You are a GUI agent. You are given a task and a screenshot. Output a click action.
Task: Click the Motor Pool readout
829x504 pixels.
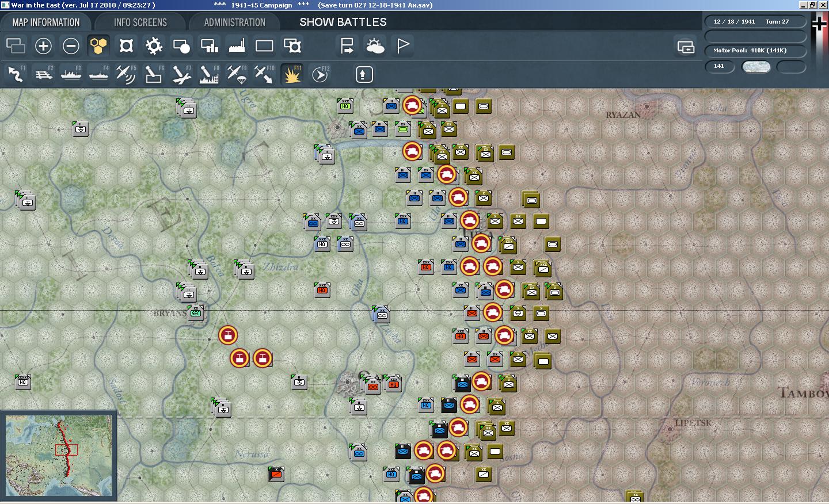[x=755, y=51]
